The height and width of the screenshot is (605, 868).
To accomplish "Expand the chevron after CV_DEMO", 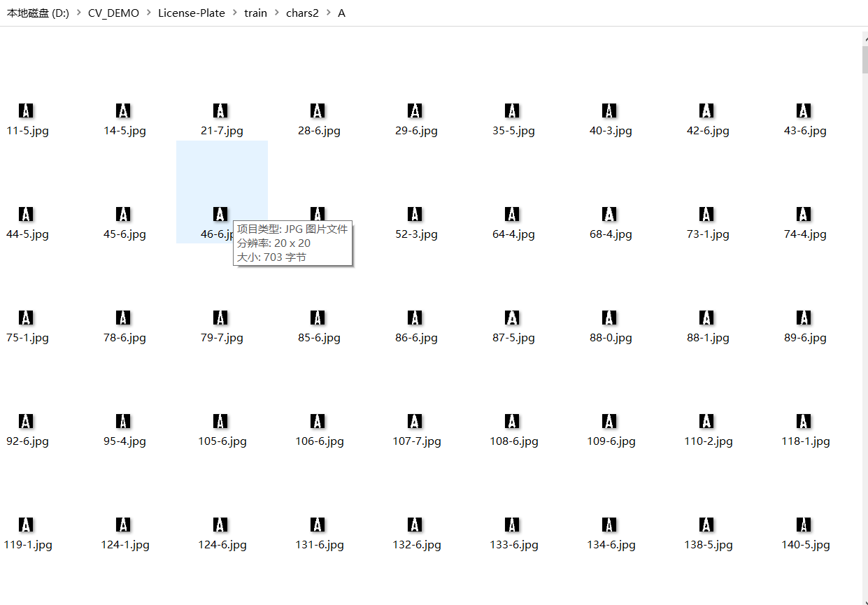I will tap(148, 13).
